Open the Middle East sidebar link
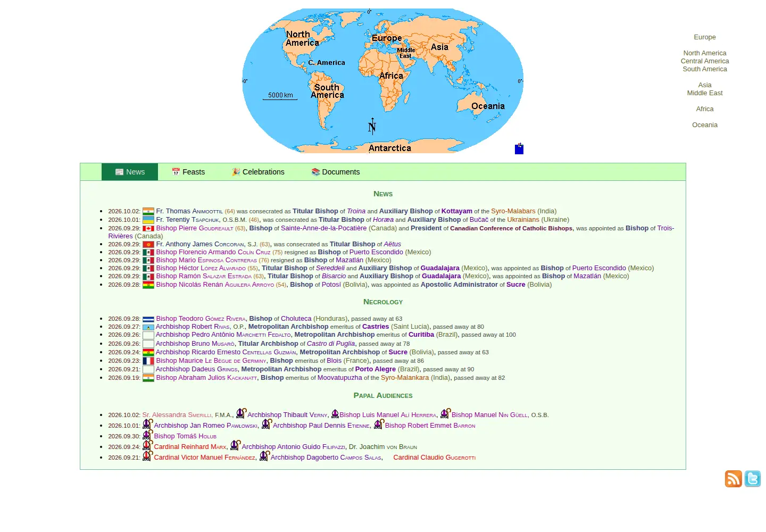Screen dimensions: 766x532 pos(705,93)
